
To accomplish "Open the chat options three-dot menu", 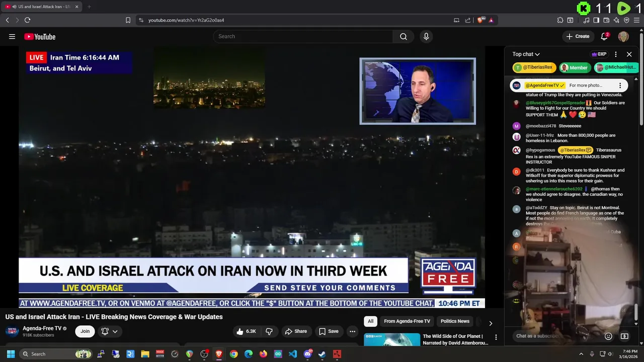I will tap(616, 54).
